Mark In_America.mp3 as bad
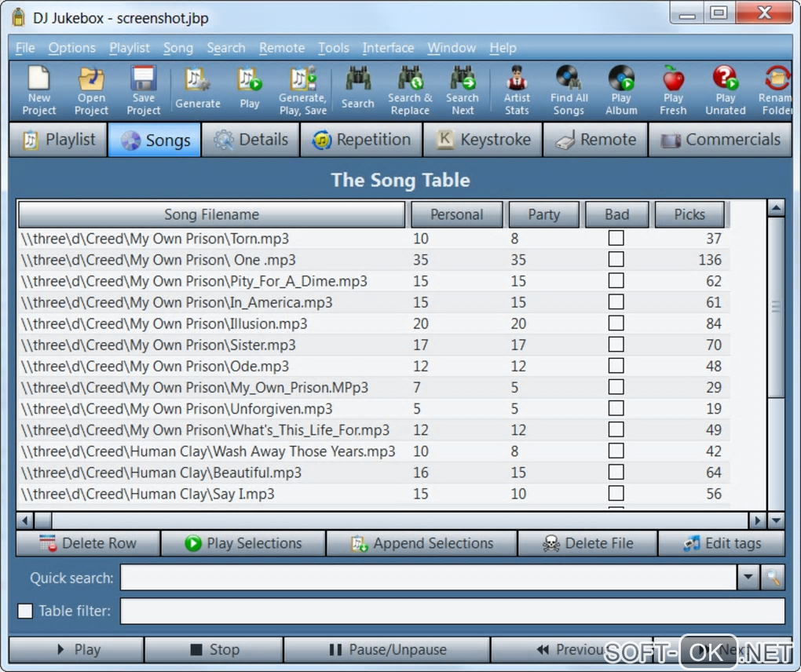 click(616, 301)
